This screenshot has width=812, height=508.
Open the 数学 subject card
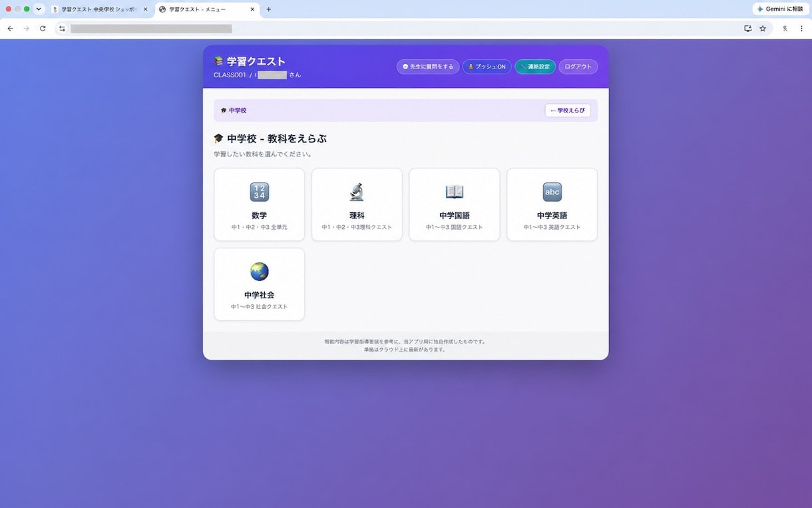[259, 204]
